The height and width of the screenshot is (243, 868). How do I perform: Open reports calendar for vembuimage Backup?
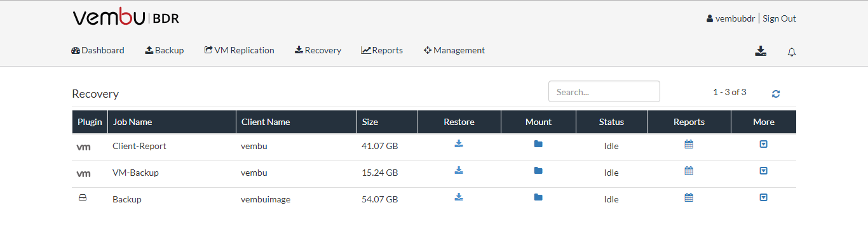tap(689, 197)
